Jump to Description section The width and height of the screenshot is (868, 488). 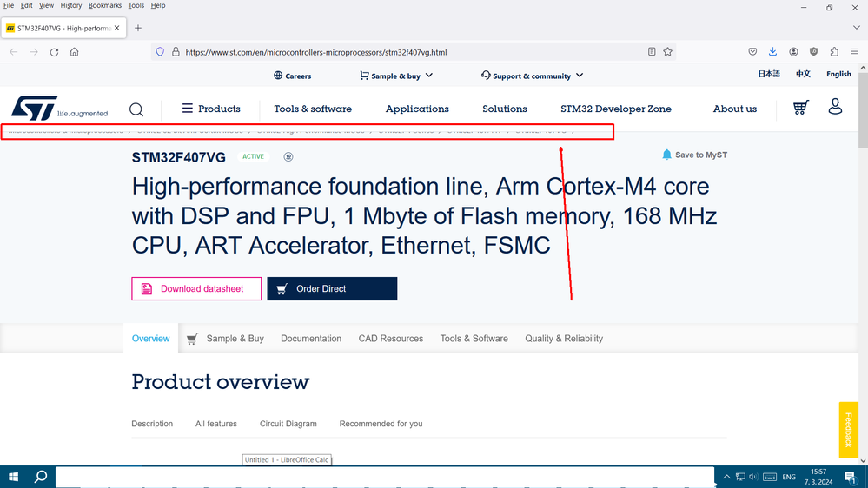(152, 423)
